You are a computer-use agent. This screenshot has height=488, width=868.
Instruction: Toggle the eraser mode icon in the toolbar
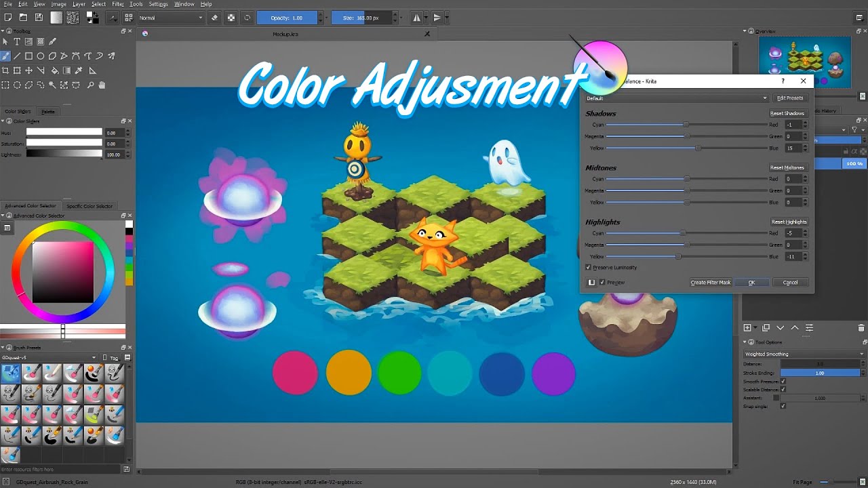215,18
